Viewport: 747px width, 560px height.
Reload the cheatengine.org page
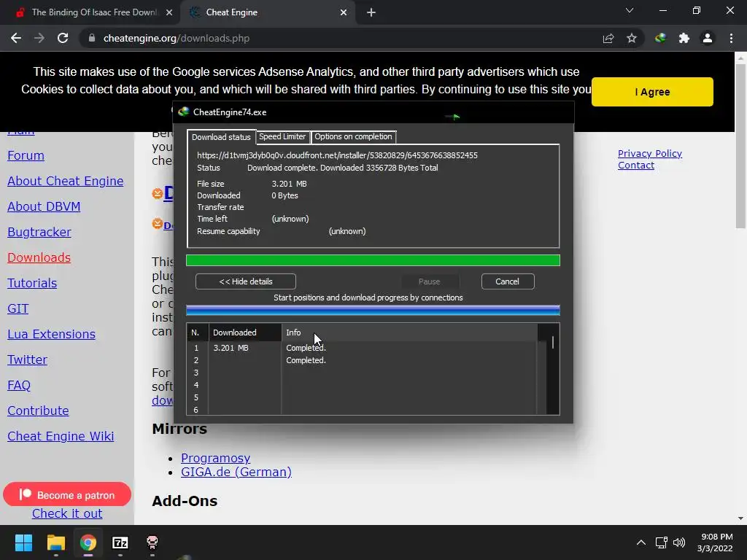63,38
